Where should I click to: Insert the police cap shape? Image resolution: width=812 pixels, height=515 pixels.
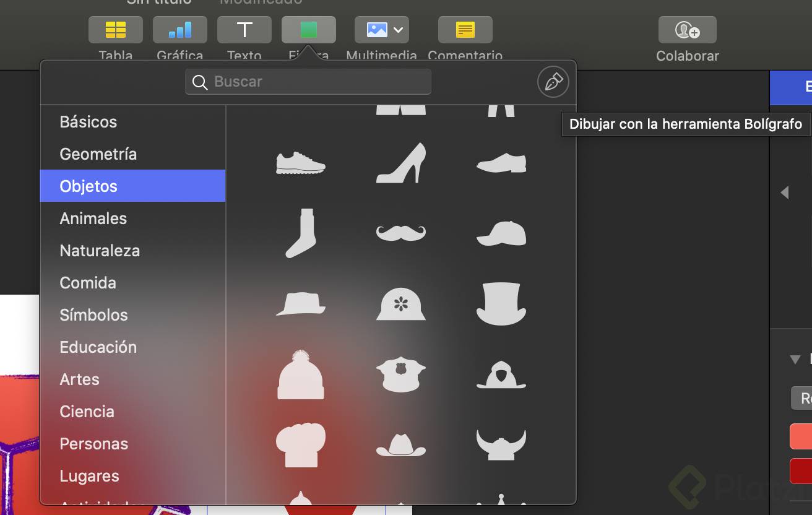401,374
